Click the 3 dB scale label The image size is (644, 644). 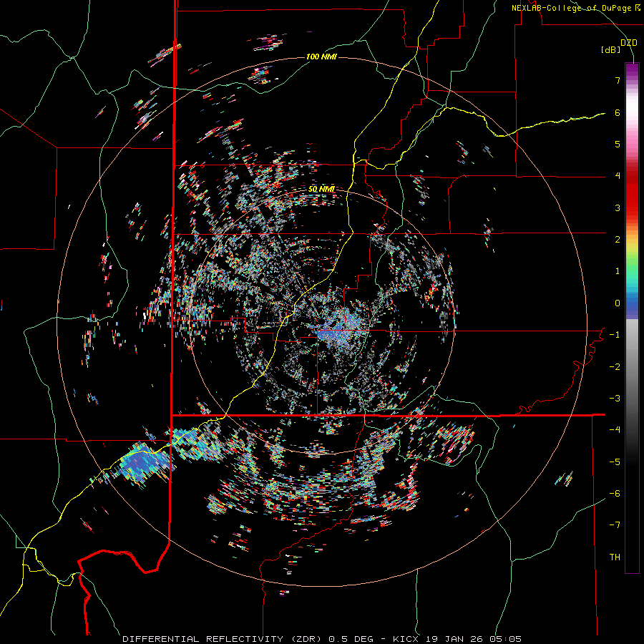(618, 208)
